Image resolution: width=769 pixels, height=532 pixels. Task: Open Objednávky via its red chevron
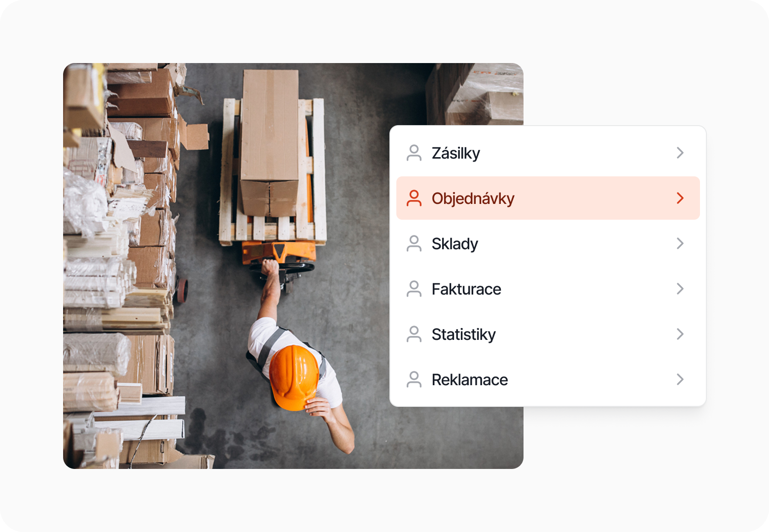(680, 198)
